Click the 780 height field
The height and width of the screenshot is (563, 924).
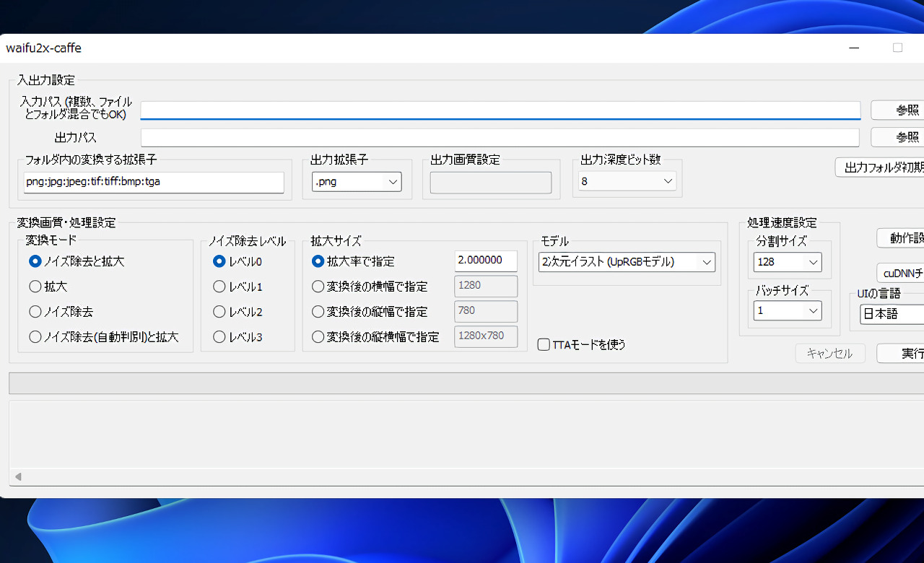point(486,311)
